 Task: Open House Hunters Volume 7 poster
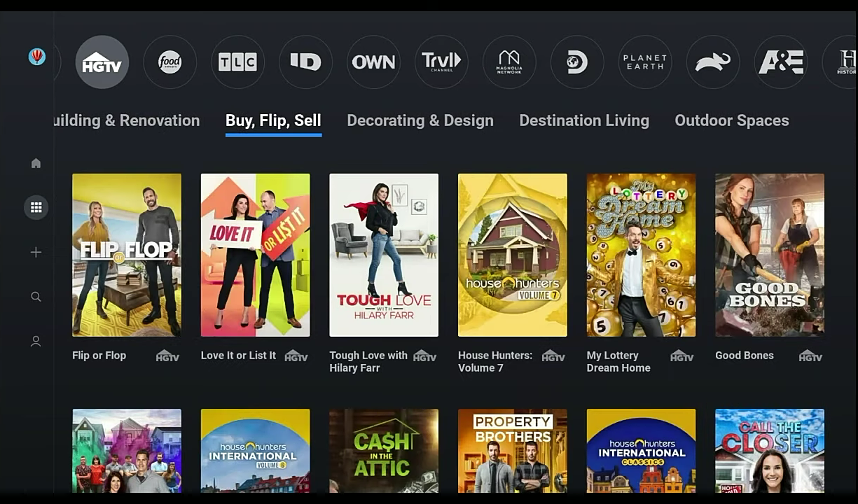click(x=513, y=255)
